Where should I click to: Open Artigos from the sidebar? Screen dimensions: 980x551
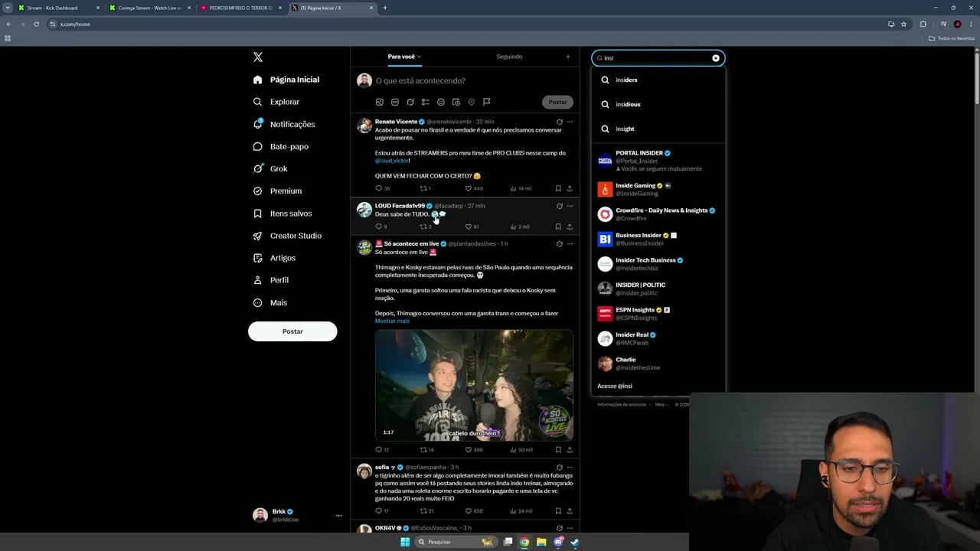[274, 258]
